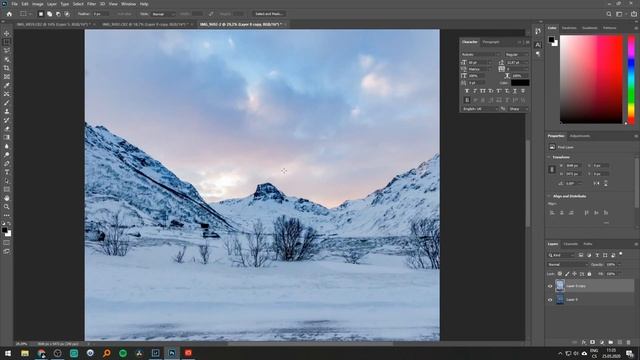Select the Rectangular Marquee tool in the left toolbar

coord(7,42)
